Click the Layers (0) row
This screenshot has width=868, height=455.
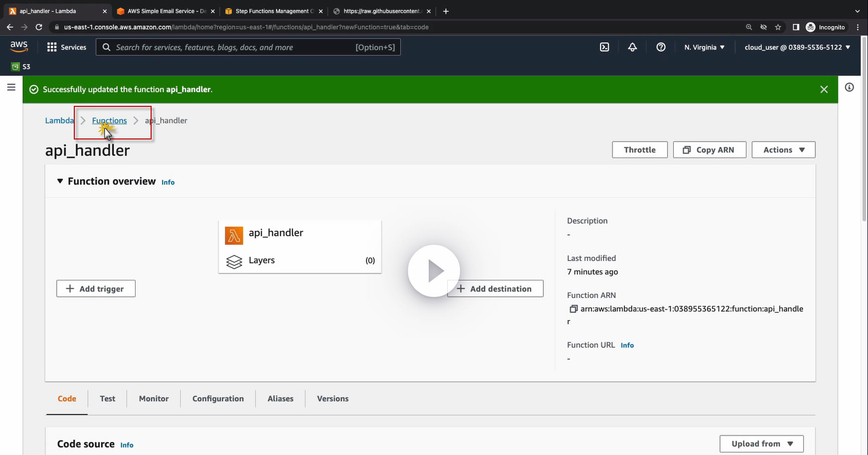click(x=300, y=260)
